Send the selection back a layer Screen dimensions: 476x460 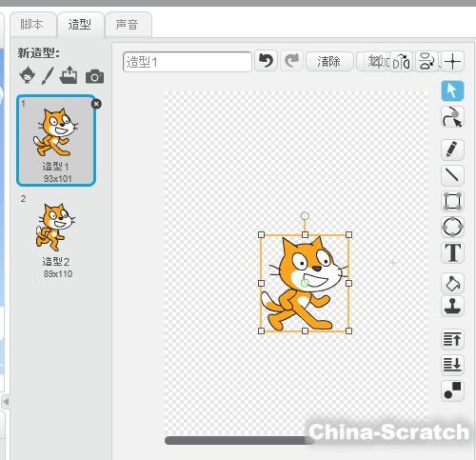tap(452, 365)
